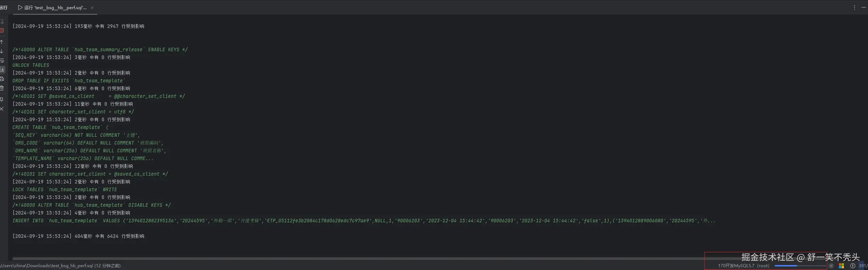Image resolution: width=868 pixels, height=270 pixels.
Task: Toggle soft-wrap for console output
Action: [2, 60]
